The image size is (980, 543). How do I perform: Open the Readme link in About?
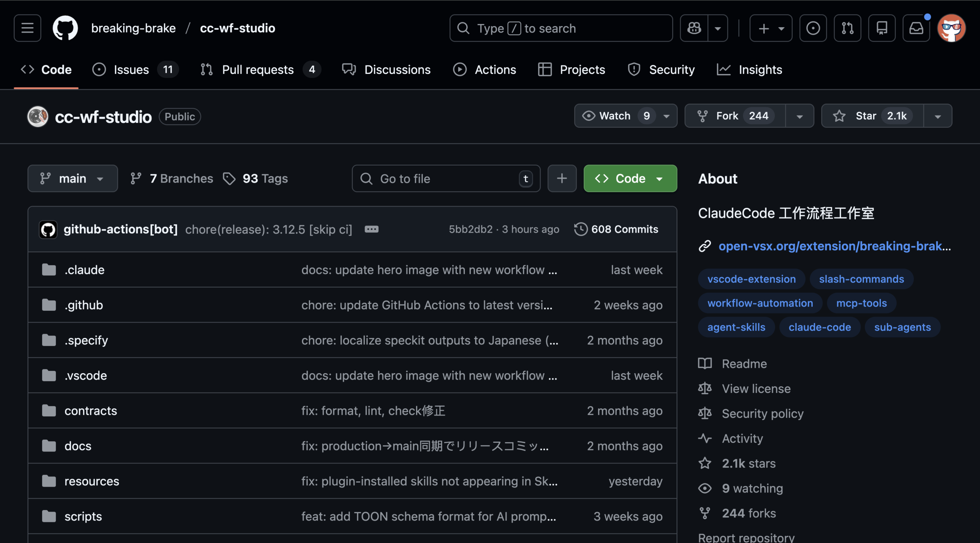tap(744, 364)
